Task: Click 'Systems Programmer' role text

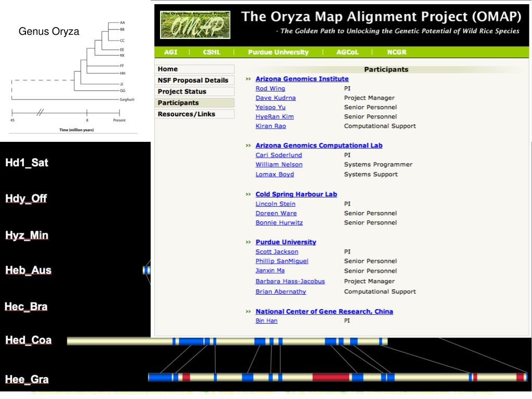Action: click(x=378, y=165)
